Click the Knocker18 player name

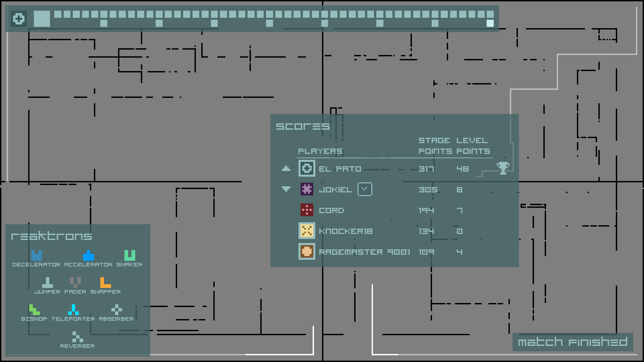pos(346,231)
